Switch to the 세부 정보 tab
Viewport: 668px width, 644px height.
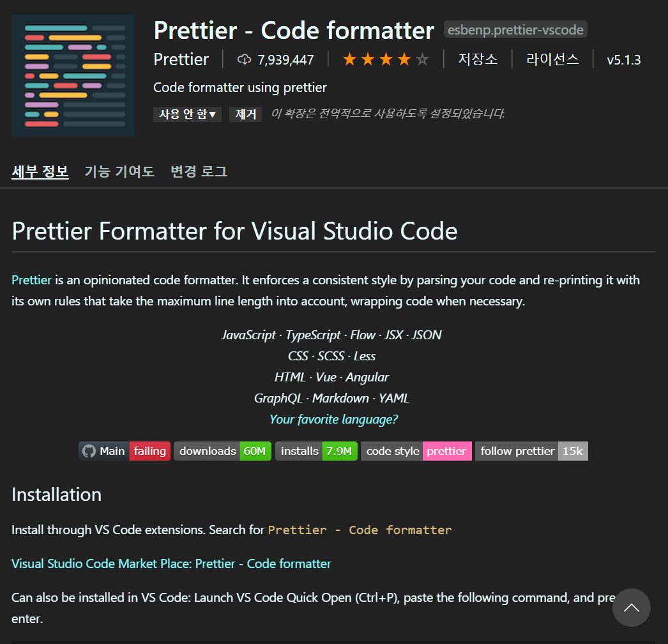40,172
